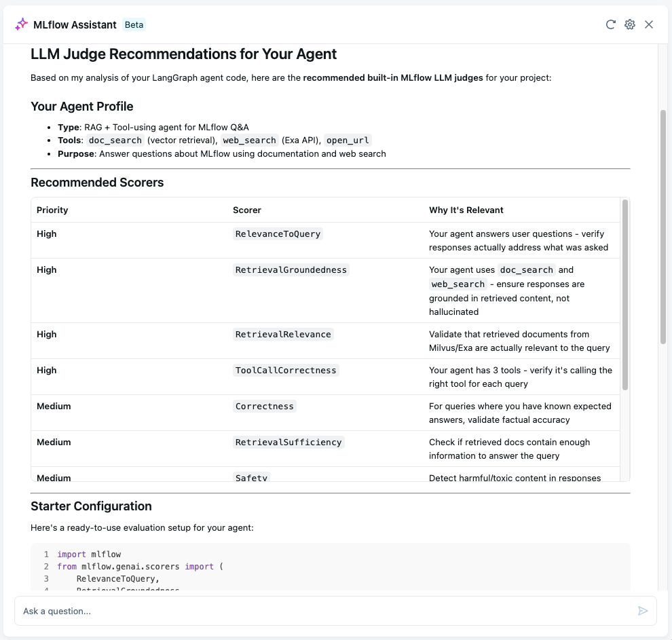This screenshot has height=640, width=672.
Task: Close the MLflow Assistant panel
Action: coord(649,24)
